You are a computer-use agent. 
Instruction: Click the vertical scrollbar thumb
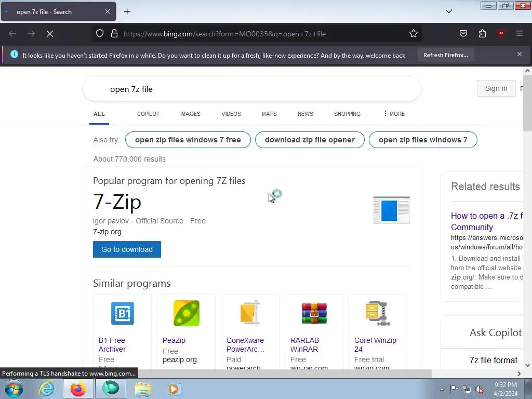point(527,103)
